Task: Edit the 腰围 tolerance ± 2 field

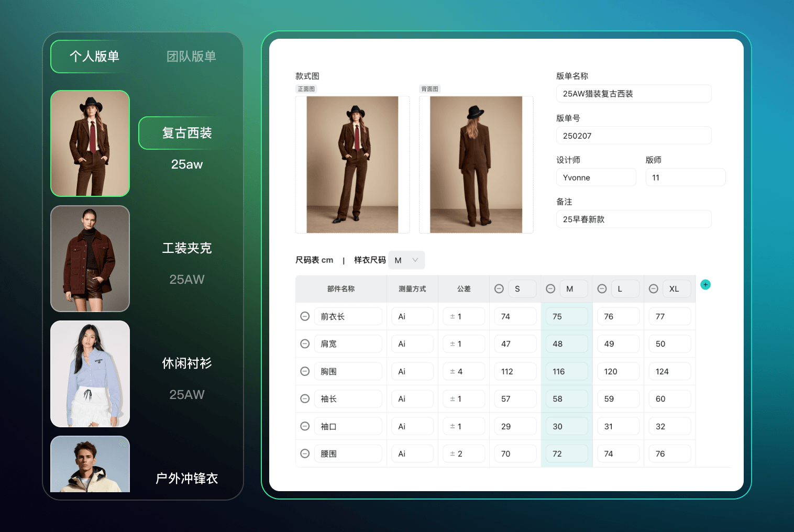Action: click(464, 453)
